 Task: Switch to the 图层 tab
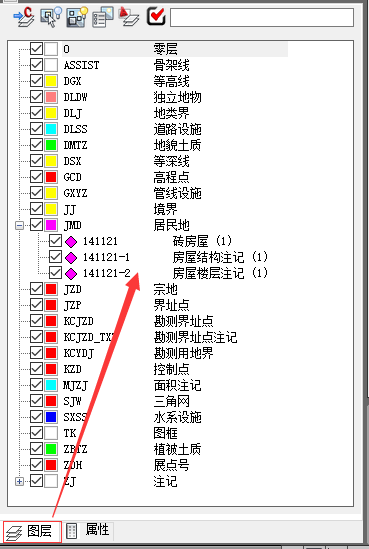pos(32,531)
